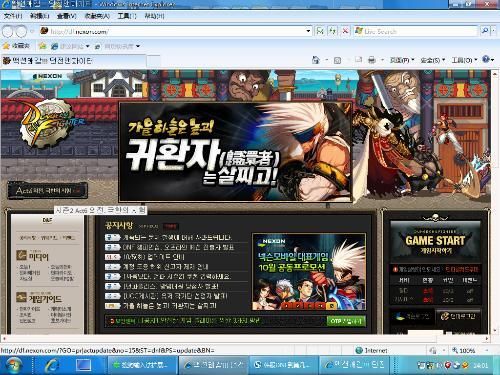Viewport: 500px width, 375px height.
Task: Open the Favorites star button
Action: (16, 46)
